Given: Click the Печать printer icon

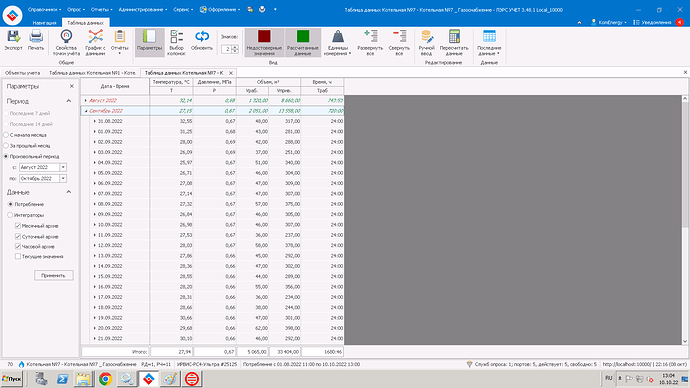Looking at the screenshot, I should 36,37.
